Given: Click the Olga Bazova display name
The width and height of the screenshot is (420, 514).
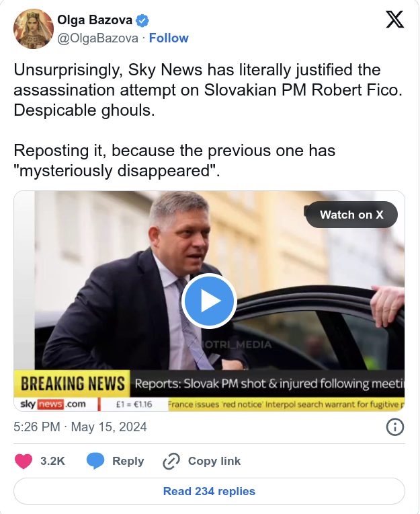Looking at the screenshot, I should coord(95,20).
